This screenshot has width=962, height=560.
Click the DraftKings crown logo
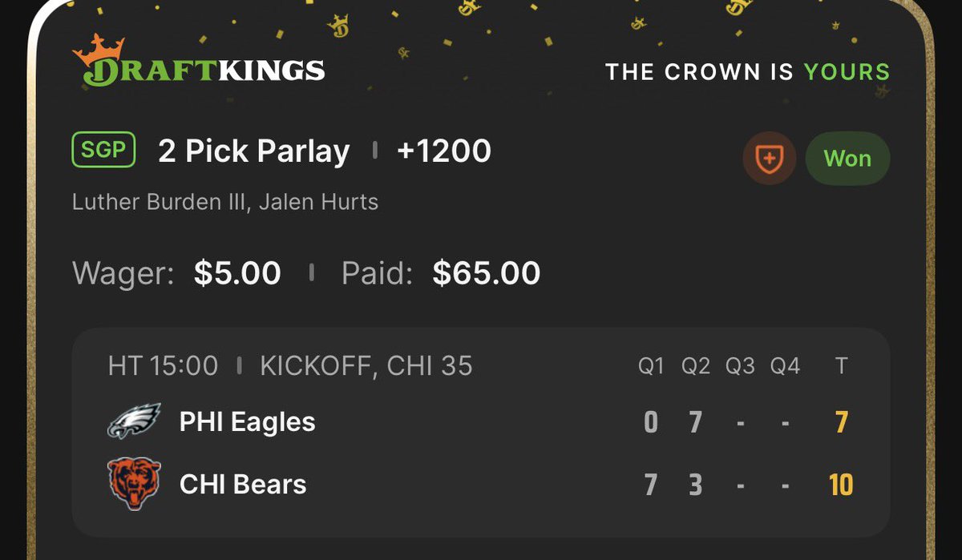pos(198,60)
